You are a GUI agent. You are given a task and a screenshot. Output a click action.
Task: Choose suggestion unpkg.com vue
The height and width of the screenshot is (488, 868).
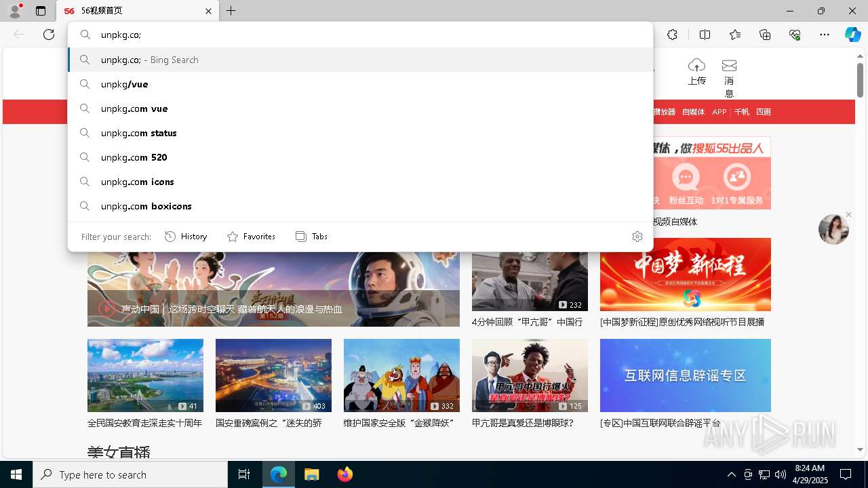(x=361, y=108)
